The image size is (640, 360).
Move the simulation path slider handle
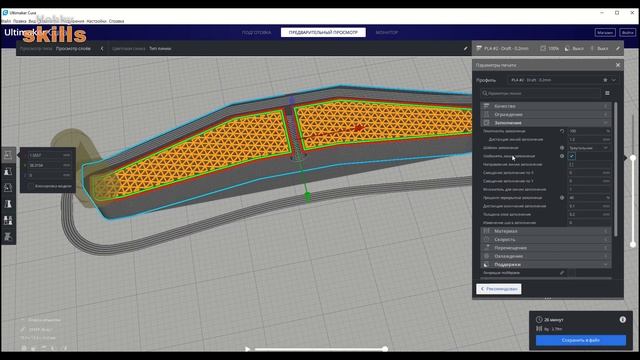click(x=385, y=349)
